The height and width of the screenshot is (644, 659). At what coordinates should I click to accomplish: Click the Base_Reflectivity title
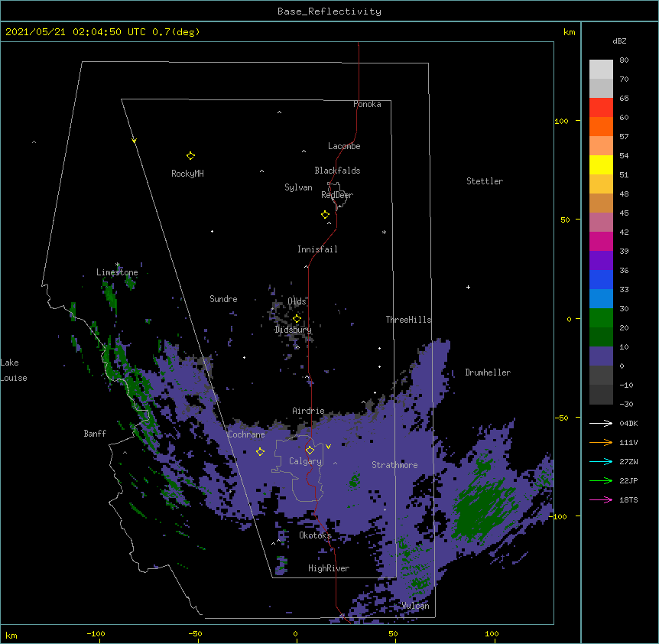click(329, 11)
